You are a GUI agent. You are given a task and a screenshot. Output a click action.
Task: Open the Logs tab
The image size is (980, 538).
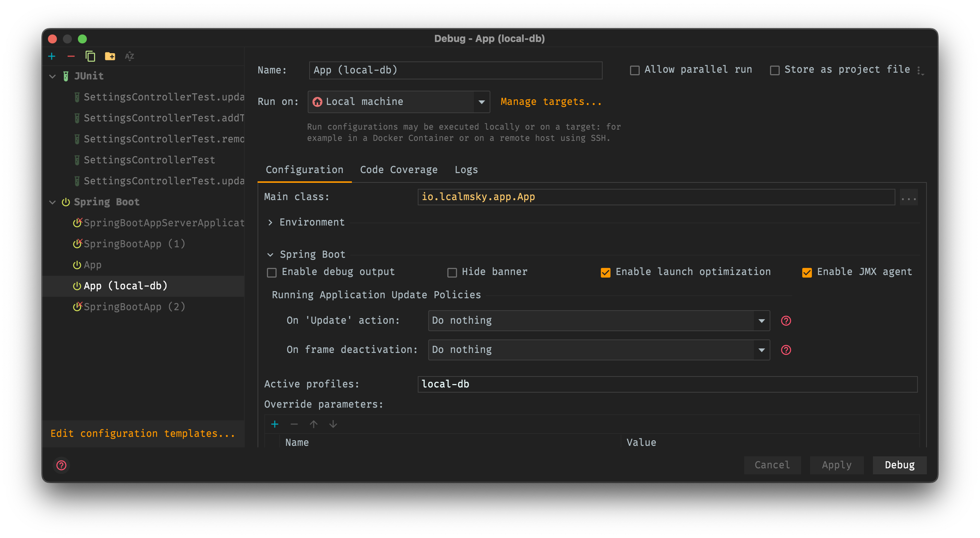click(466, 170)
